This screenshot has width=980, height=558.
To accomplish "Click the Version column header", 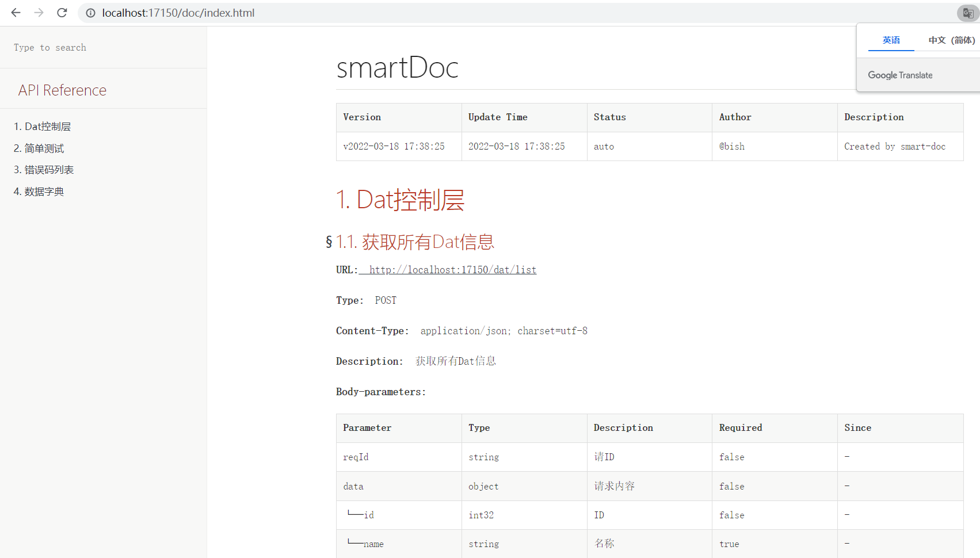I will (399, 117).
